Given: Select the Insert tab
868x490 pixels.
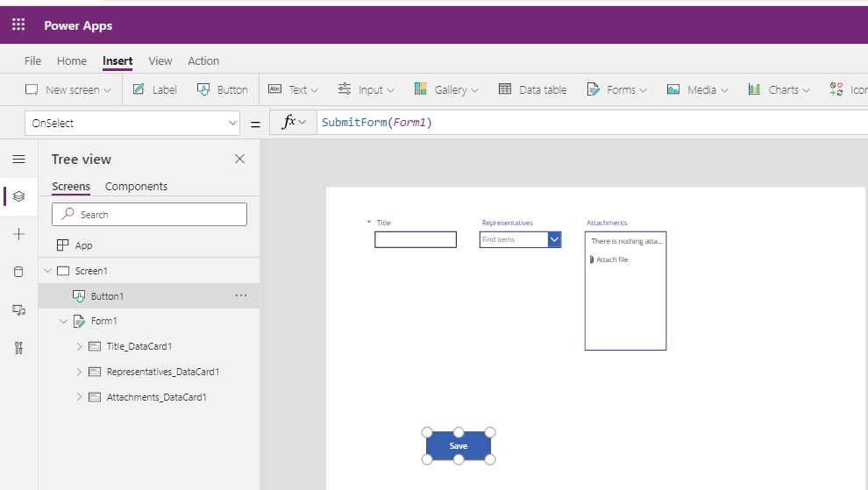Looking at the screenshot, I should (117, 60).
